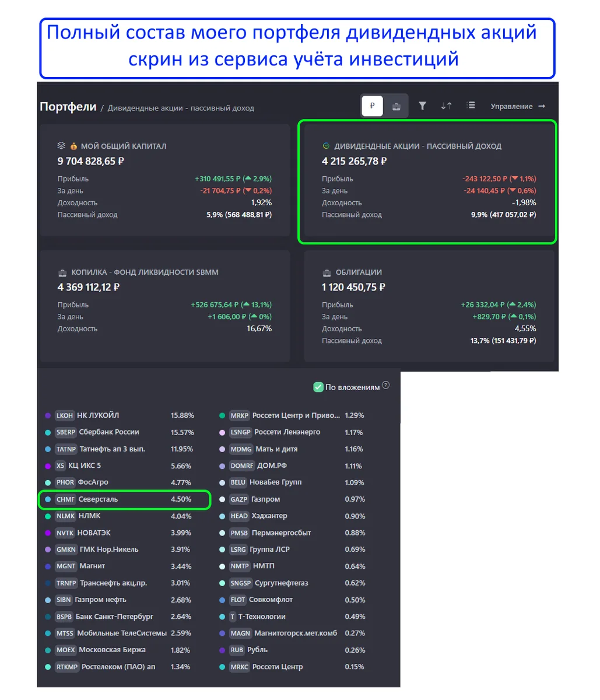Click T Т-Технологии row

pos(293,617)
